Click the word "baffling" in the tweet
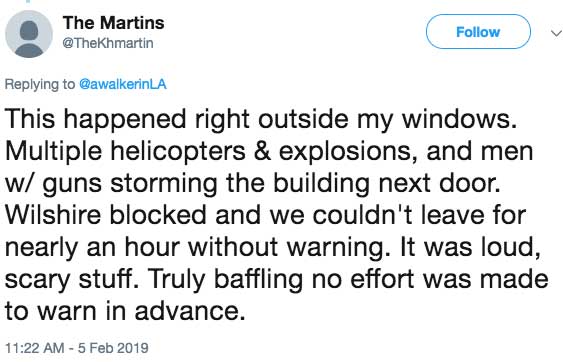Screen dimensions: 563x362 coord(259,280)
